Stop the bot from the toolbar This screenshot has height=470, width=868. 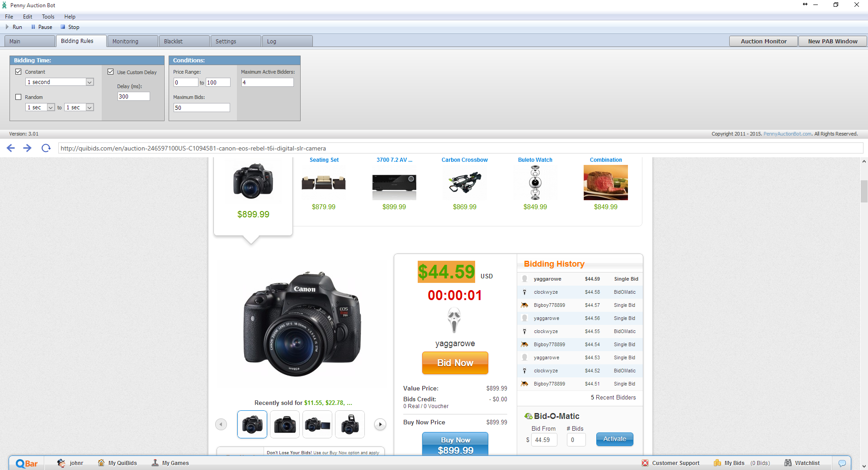70,27
